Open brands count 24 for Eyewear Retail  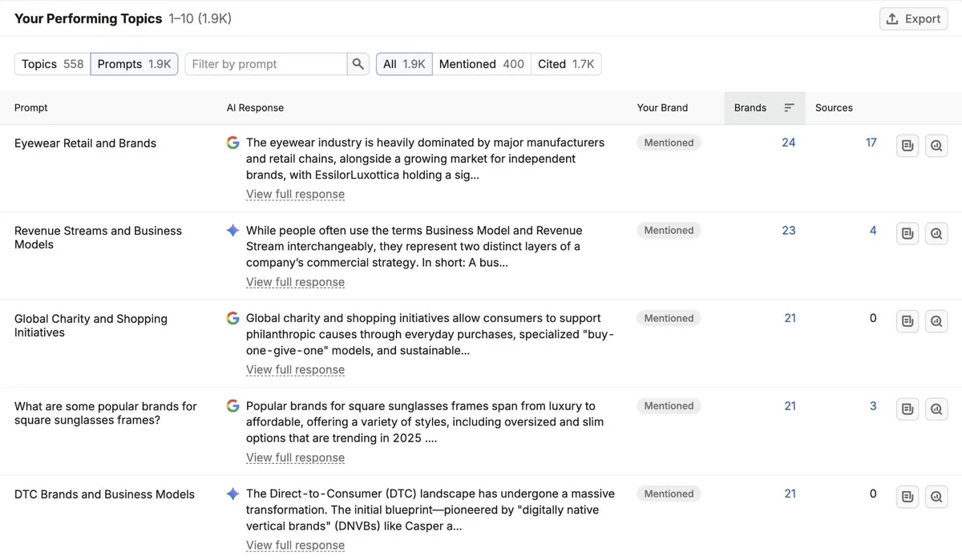click(x=789, y=143)
